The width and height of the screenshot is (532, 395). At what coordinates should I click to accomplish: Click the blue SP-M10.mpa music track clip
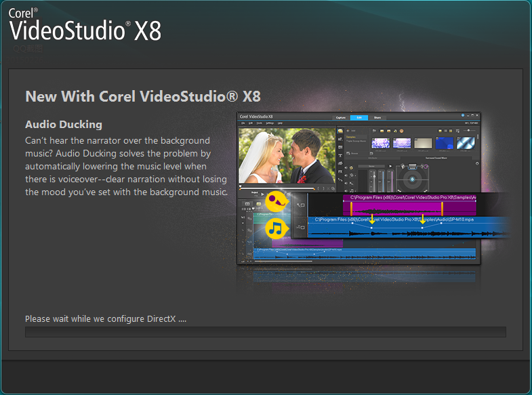coord(408,227)
